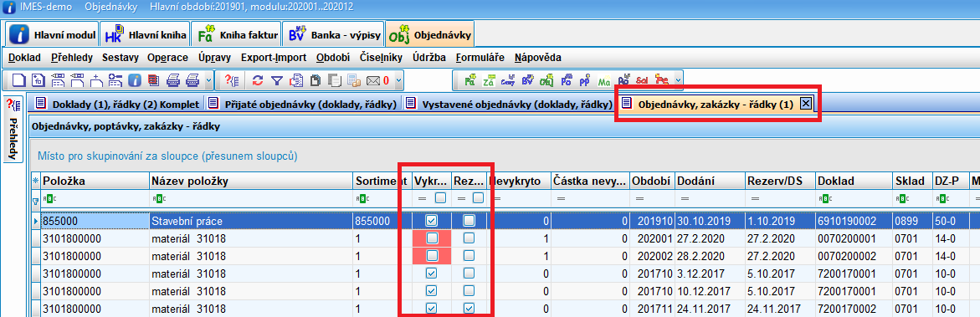Click the red Sal shortcut icon
This screenshot has height=317, width=980.
pyautogui.click(x=642, y=80)
